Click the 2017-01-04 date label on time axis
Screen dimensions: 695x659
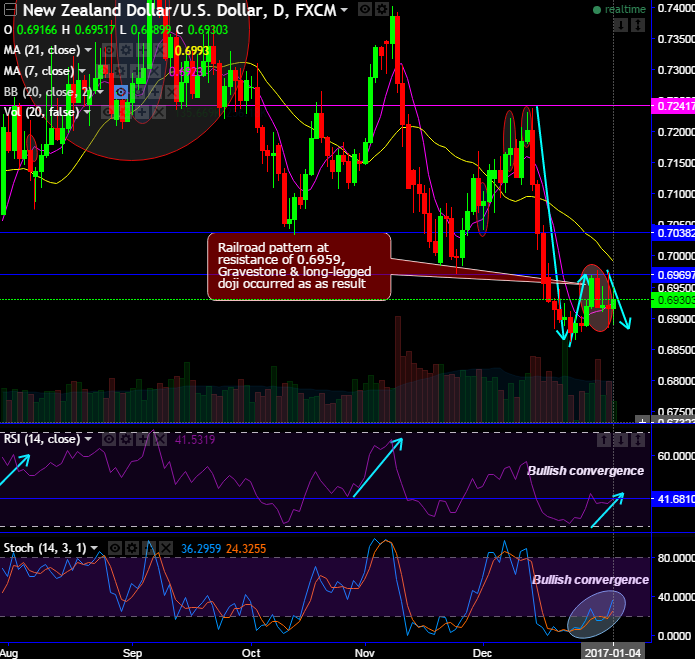point(613,652)
